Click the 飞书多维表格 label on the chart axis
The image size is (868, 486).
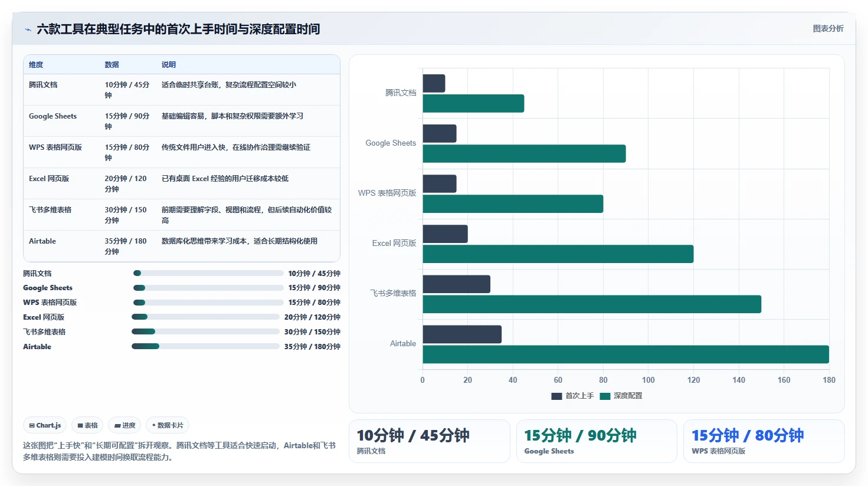coord(393,293)
